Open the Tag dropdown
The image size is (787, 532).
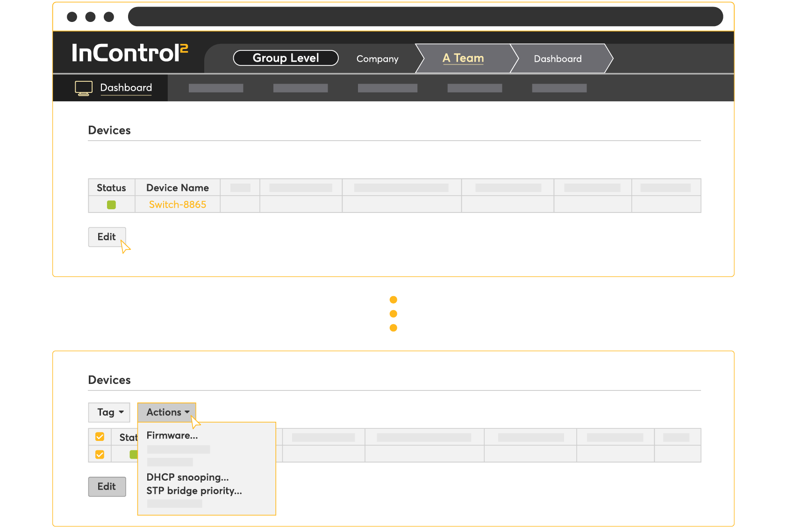(x=109, y=412)
